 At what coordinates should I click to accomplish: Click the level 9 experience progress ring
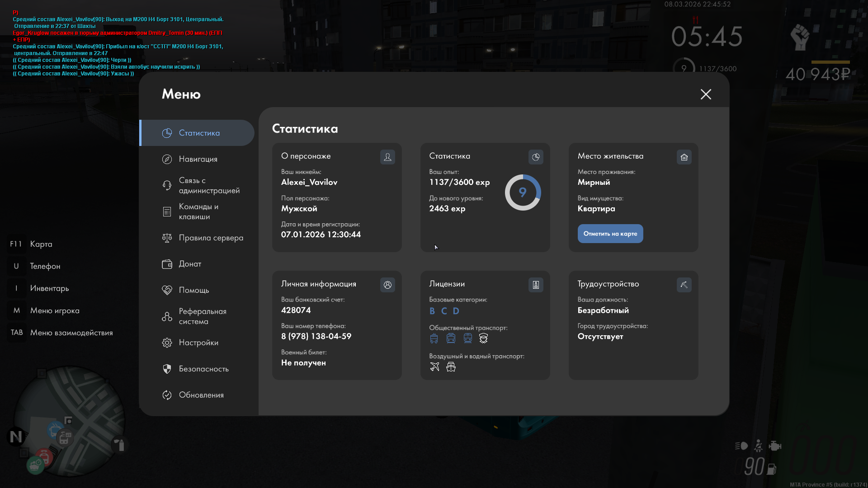click(523, 192)
